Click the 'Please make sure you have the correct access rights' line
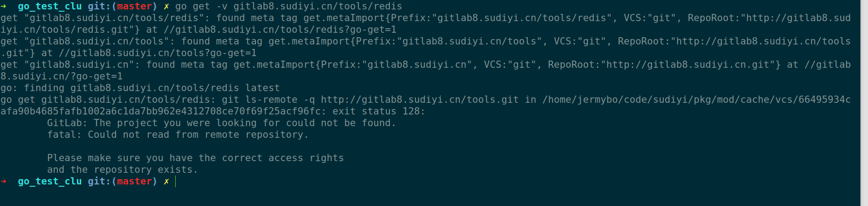 195,158
